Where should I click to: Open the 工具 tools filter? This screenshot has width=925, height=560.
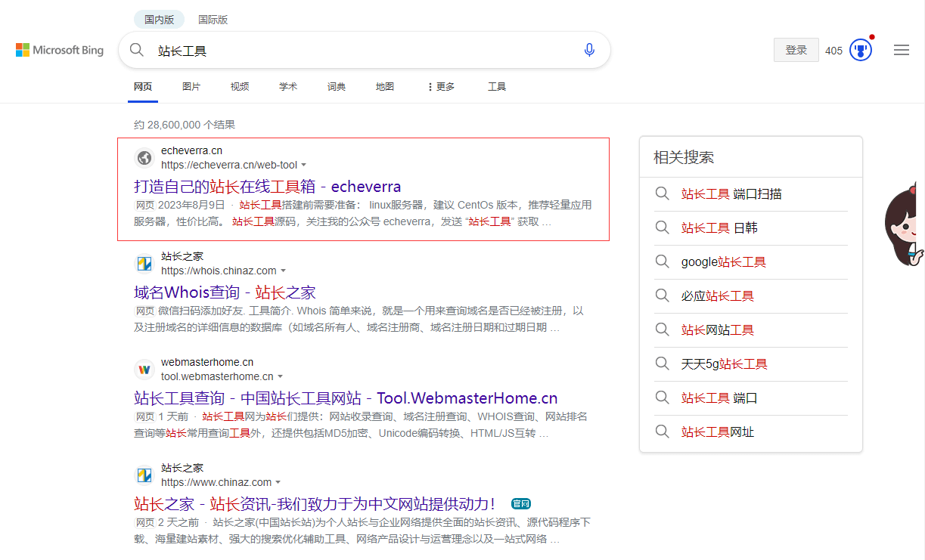point(497,87)
